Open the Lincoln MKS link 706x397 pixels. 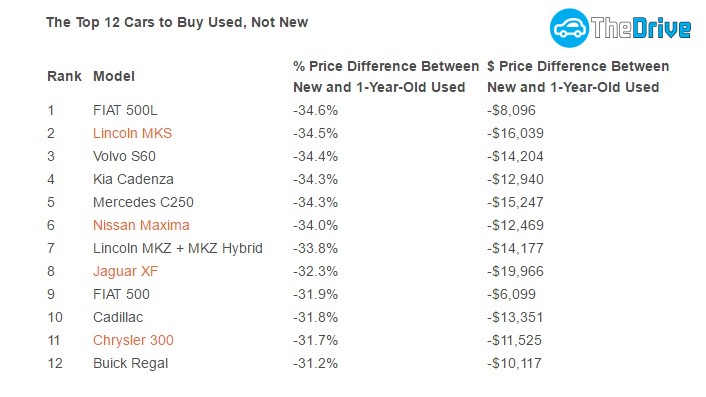tap(132, 133)
